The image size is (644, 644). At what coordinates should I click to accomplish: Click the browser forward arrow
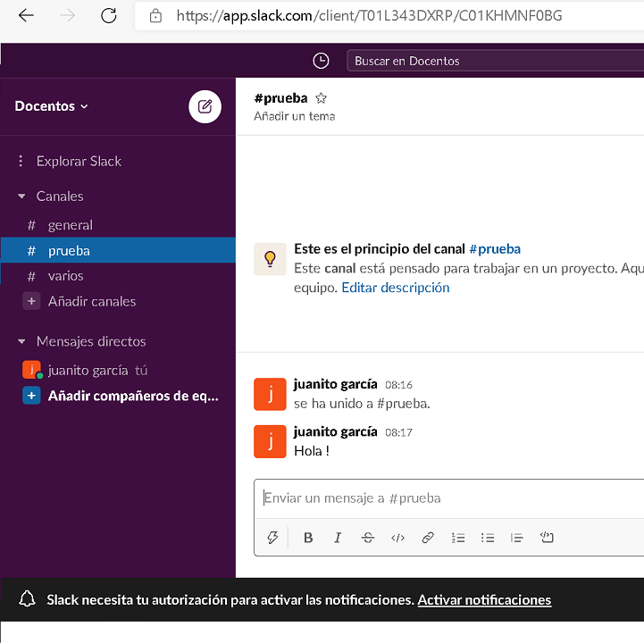pyautogui.click(x=67, y=15)
